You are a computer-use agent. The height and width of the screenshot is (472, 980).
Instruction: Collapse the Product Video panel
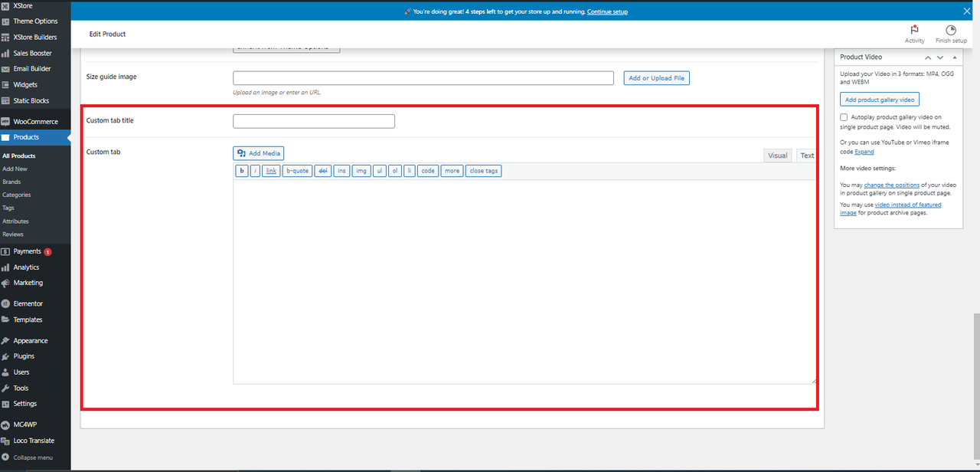(953, 57)
